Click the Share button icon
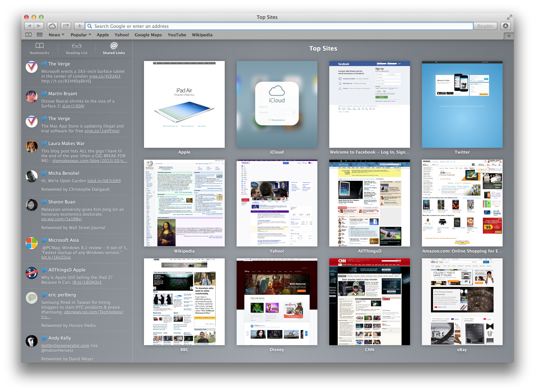This screenshot has width=535, height=392. (66, 26)
